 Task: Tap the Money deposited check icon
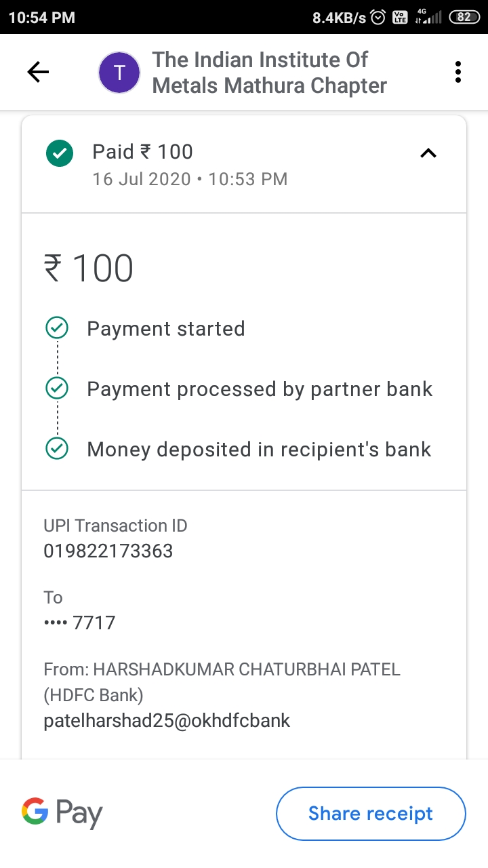pos(56,449)
